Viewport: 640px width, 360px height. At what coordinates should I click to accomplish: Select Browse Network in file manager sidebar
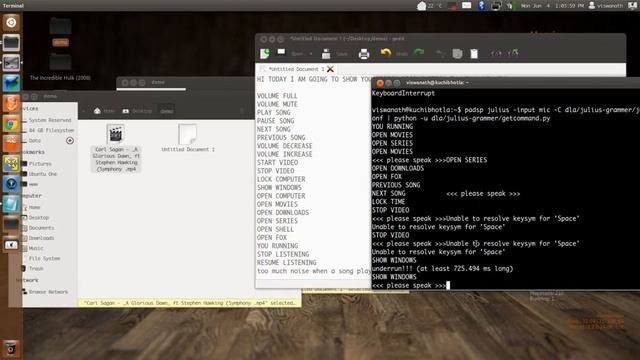(x=48, y=292)
